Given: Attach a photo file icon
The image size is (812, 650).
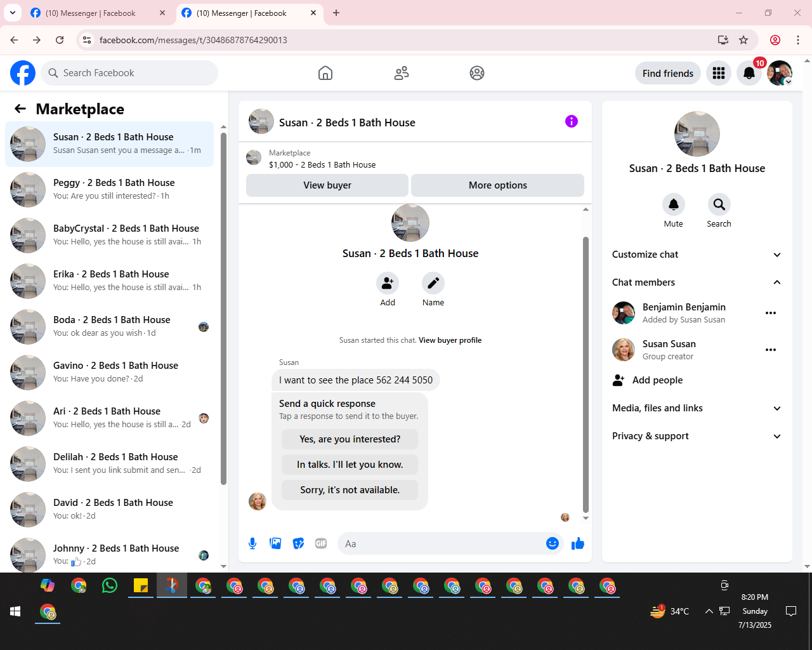Looking at the screenshot, I should [x=275, y=543].
